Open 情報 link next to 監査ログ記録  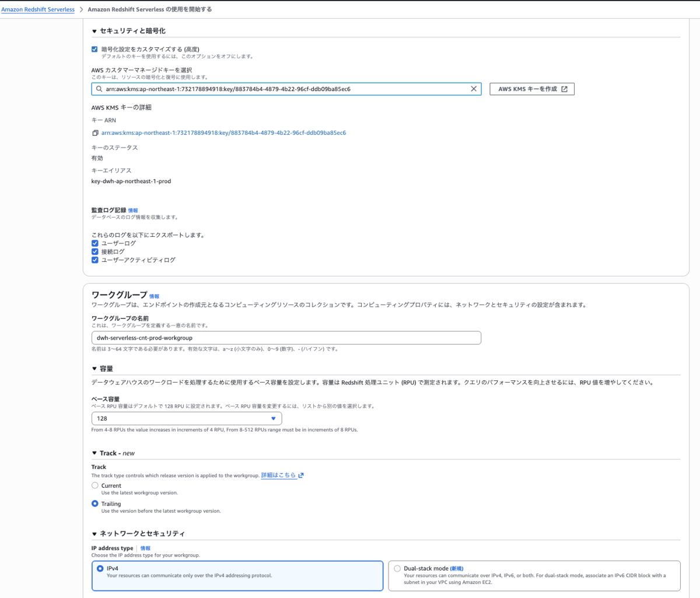(133, 211)
